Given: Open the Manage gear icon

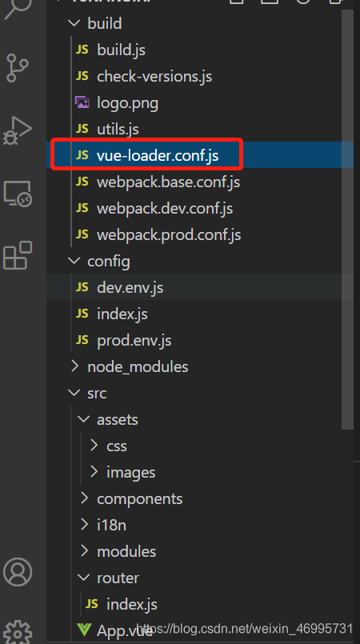Looking at the screenshot, I should (18, 633).
